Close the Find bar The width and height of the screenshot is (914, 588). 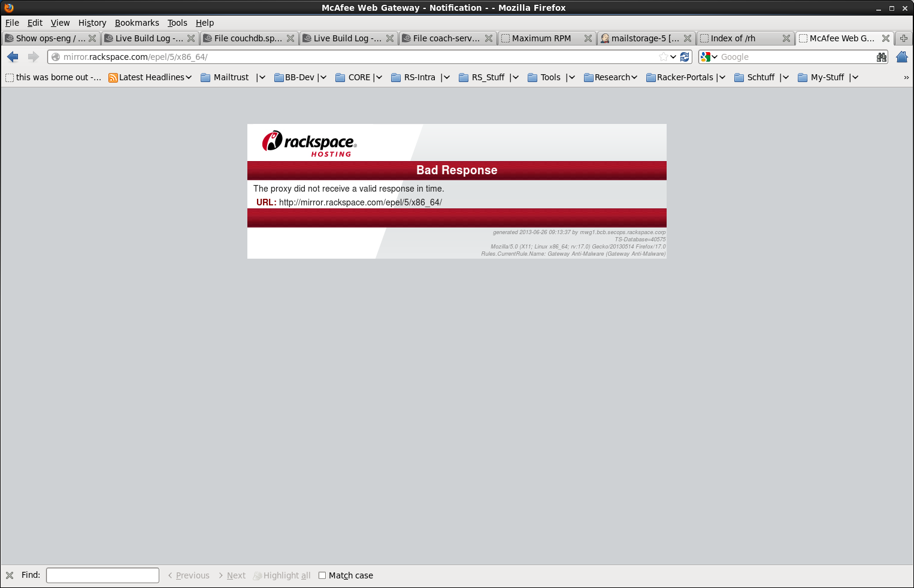tap(10, 575)
